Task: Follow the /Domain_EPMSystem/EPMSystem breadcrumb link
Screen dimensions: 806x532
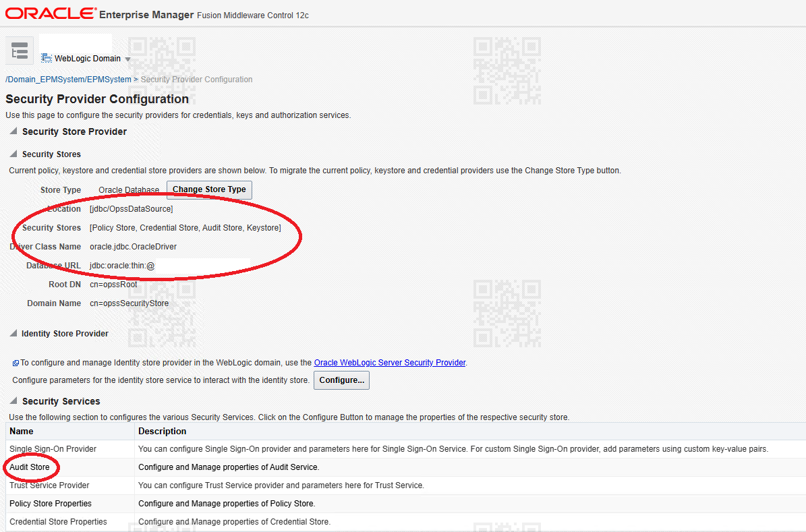Action: (x=68, y=79)
